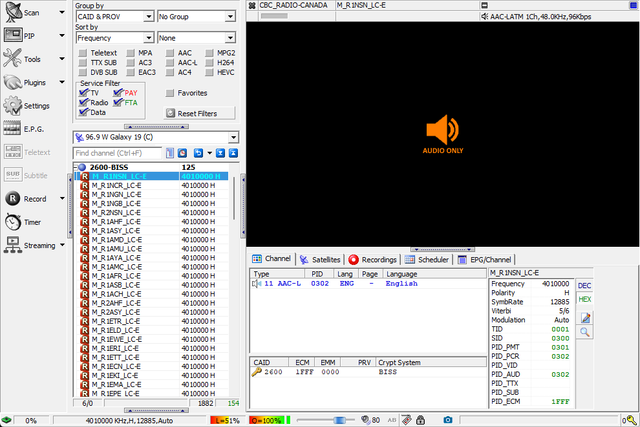Screen dimensions: 640x427
Task: Click the DEC button
Action: (x=584, y=286)
